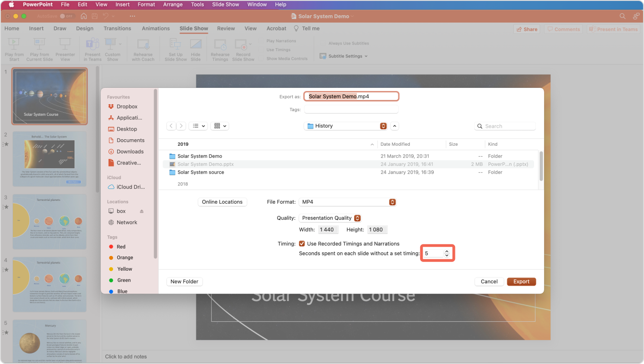
Task: Open the more options ellipsis in title bar
Action: 132,16
